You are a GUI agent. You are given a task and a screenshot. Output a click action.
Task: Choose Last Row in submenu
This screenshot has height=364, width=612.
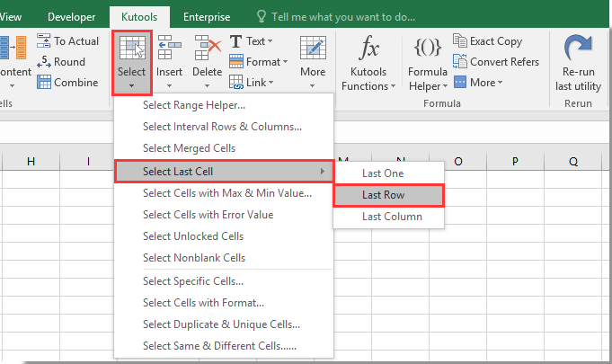pyautogui.click(x=389, y=195)
